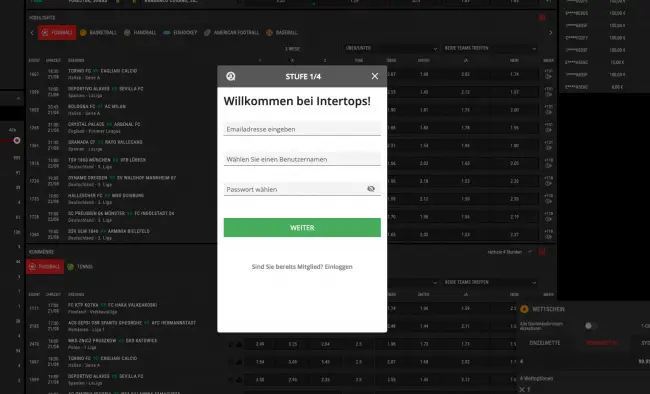This screenshot has height=394, width=650.
Task: Select the American Football tab
Action: 232,33
